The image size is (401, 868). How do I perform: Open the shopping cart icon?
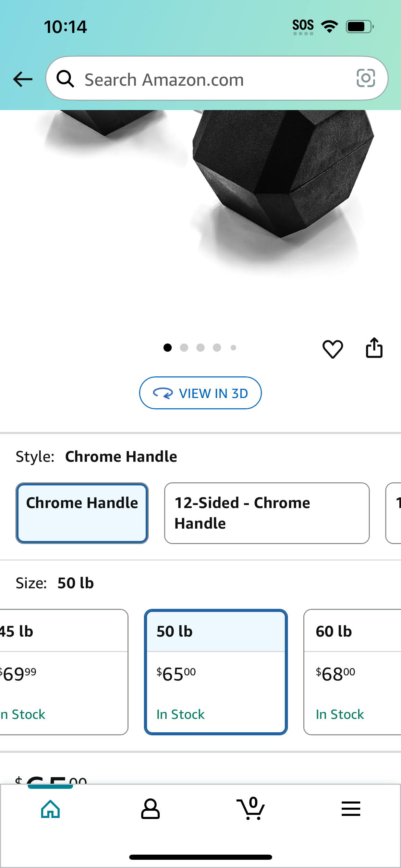click(251, 808)
